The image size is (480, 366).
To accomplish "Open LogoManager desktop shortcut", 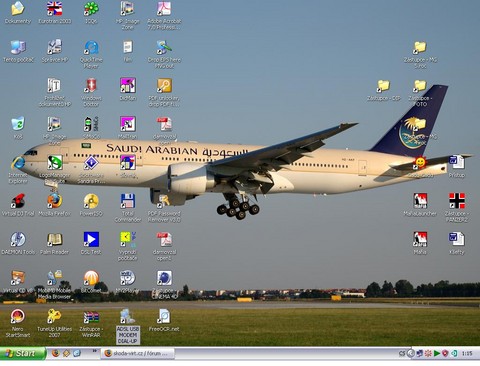I will point(54,163).
